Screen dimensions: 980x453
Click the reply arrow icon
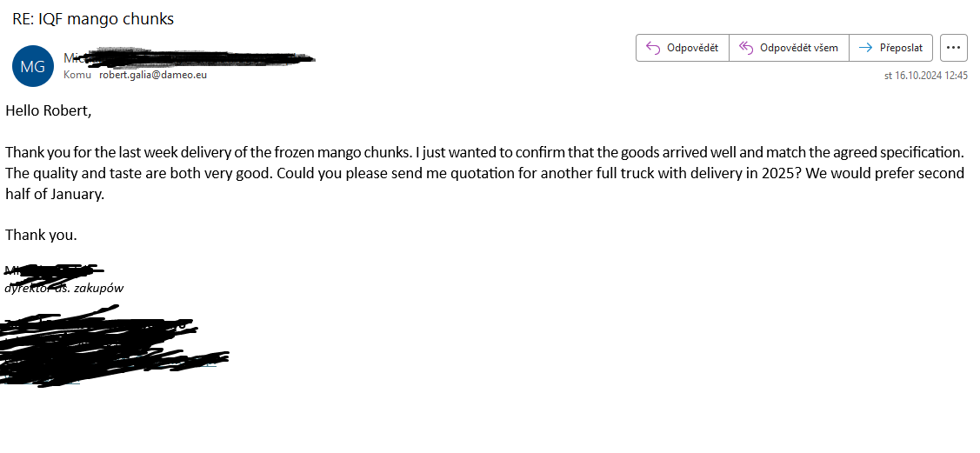point(652,48)
